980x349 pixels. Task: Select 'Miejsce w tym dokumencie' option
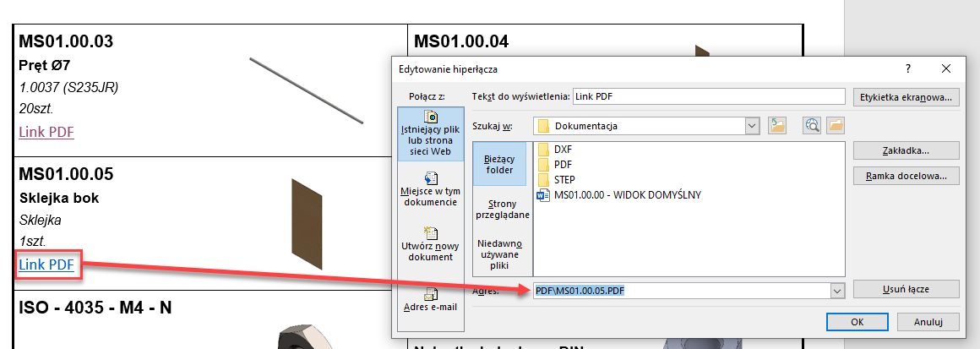click(431, 190)
